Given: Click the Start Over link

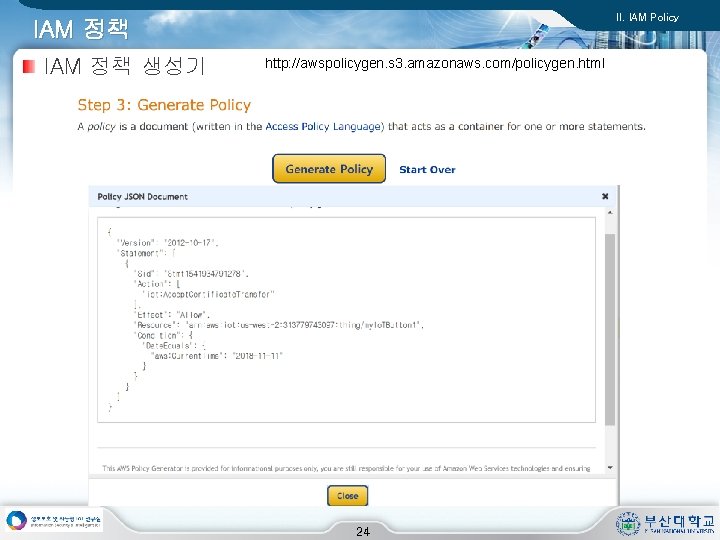Looking at the screenshot, I should (x=427, y=169).
